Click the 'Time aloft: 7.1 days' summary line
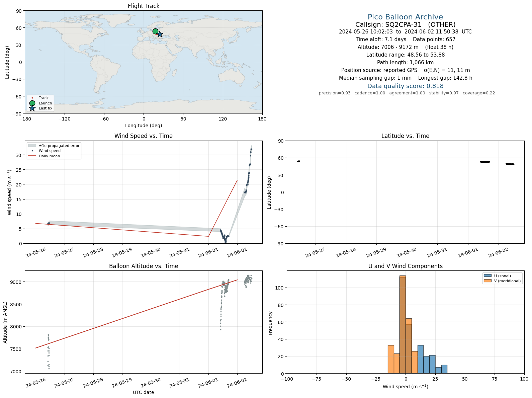 (405, 39)
